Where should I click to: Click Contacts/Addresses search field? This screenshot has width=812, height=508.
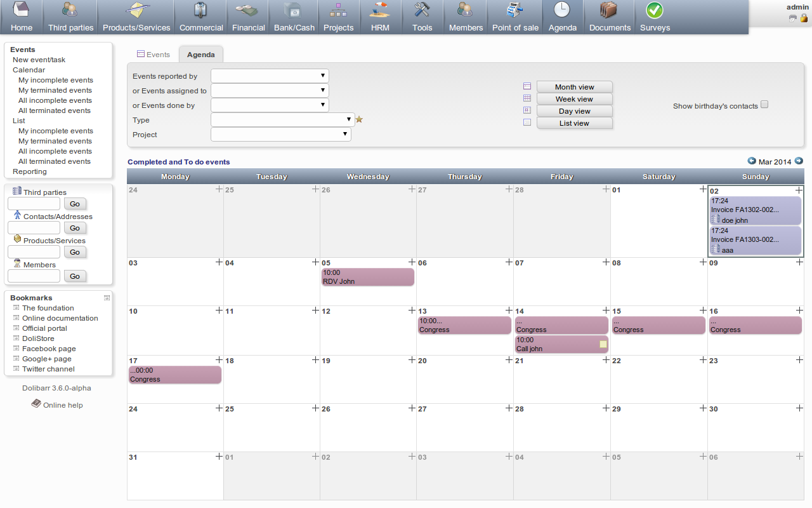tap(34, 228)
